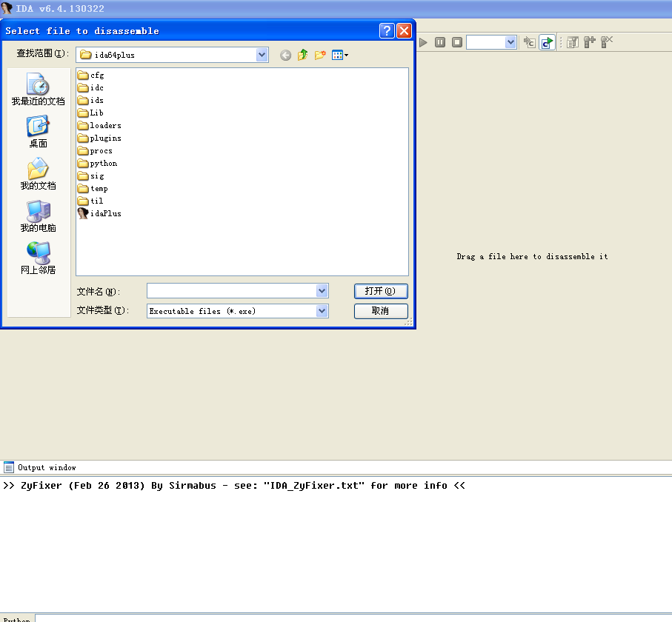Image resolution: width=672 pixels, height=622 pixels.
Task: Click the 打开 (Open) button
Action: (381, 291)
